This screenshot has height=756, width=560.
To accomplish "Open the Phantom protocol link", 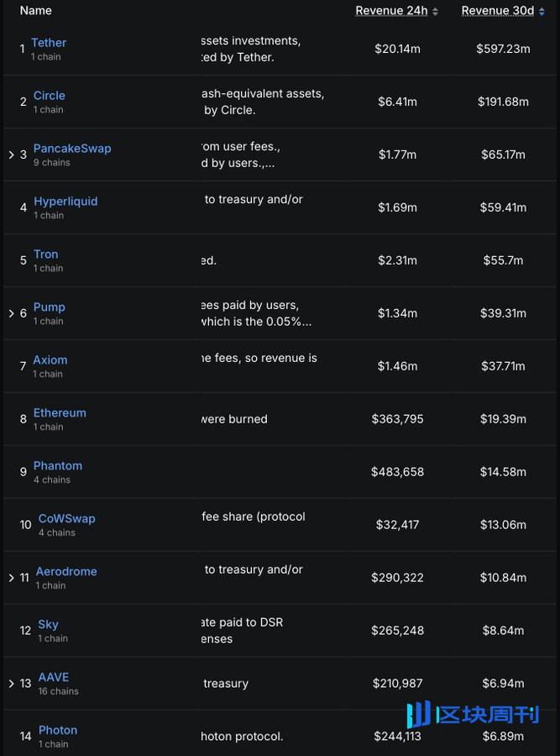I will pos(58,465).
